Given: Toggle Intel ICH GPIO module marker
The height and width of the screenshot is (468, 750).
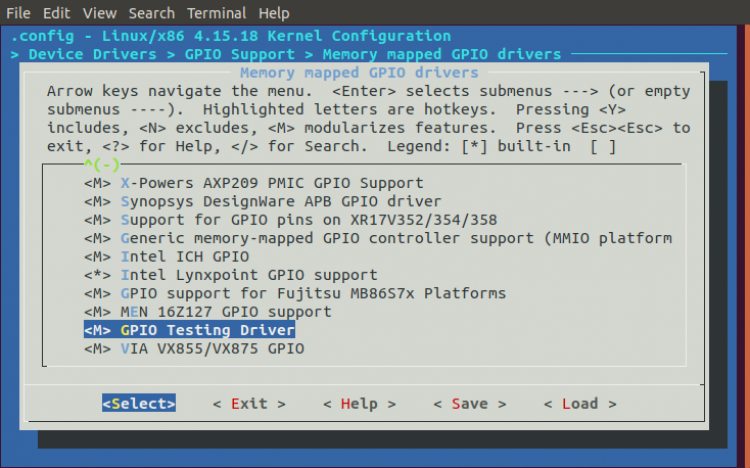Looking at the screenshot, I should tap(97, 257).
